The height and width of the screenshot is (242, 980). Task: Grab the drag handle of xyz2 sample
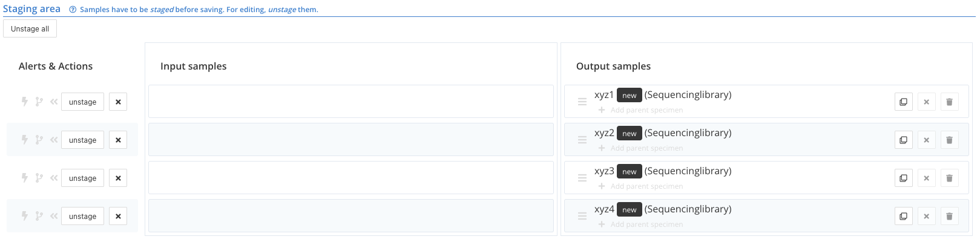[582, 140]
